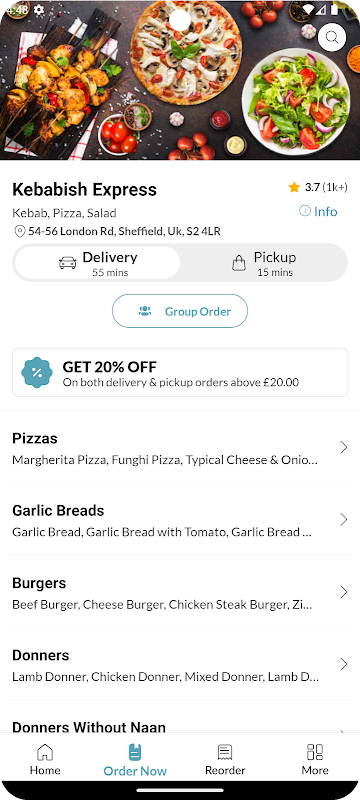
Task: Tap the star rating 3.7 reviews
Action: click(318, 187)
